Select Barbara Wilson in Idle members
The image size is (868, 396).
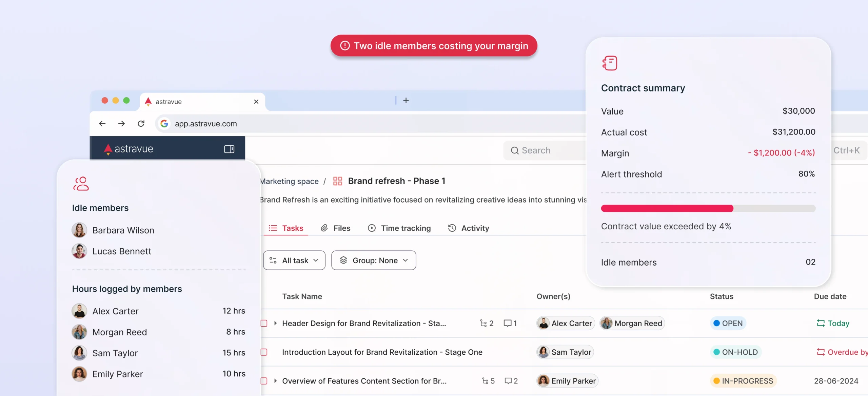click(x=113, y=230)
